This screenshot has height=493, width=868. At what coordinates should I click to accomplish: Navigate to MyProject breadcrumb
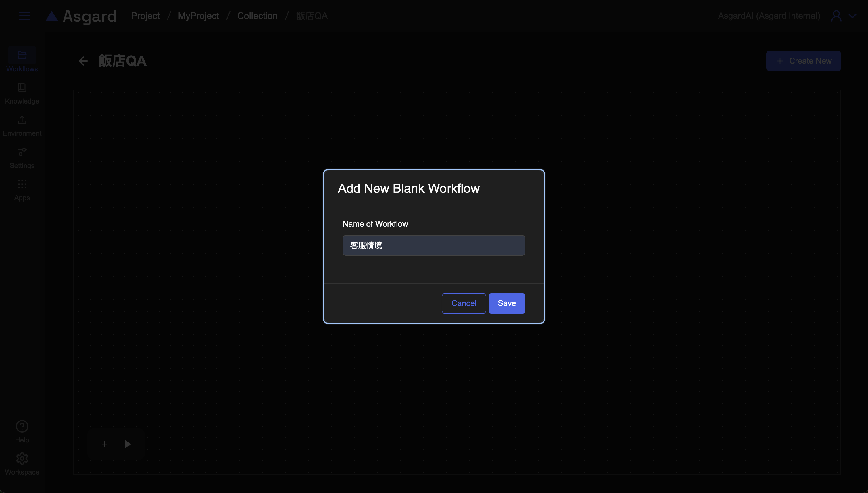pyautogui.click(x=198, y=16)
